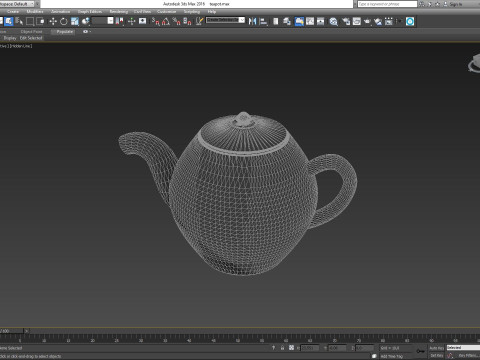The width and height of the screenshot is (480, 360).
Task: Click Render in the Cloud icon
Action: [378, 21]
